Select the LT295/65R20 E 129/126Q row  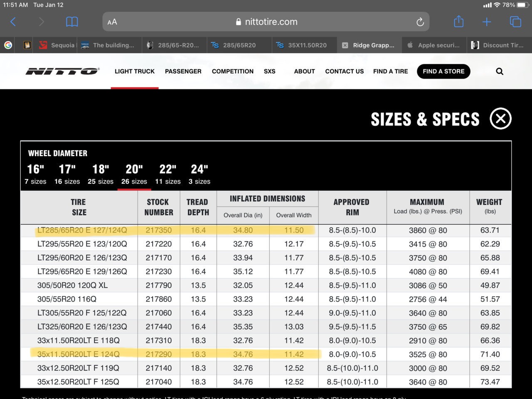pos(266,271)
